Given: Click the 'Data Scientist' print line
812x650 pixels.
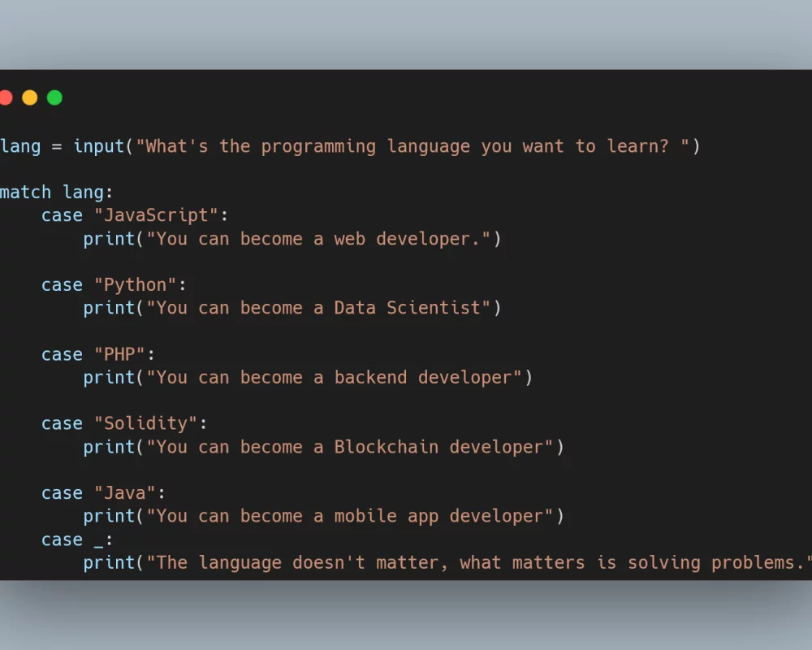Looking at the screenshot, I should tap(292, 309).
